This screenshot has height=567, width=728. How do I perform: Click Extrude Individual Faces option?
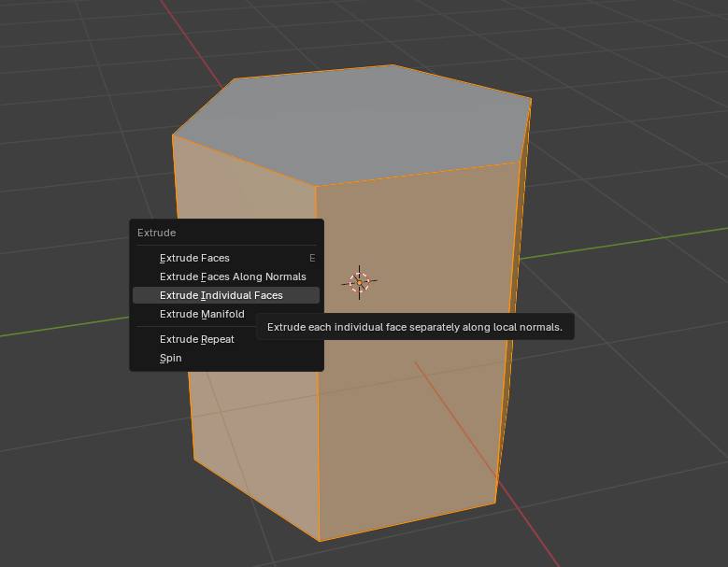pos(221,295)
